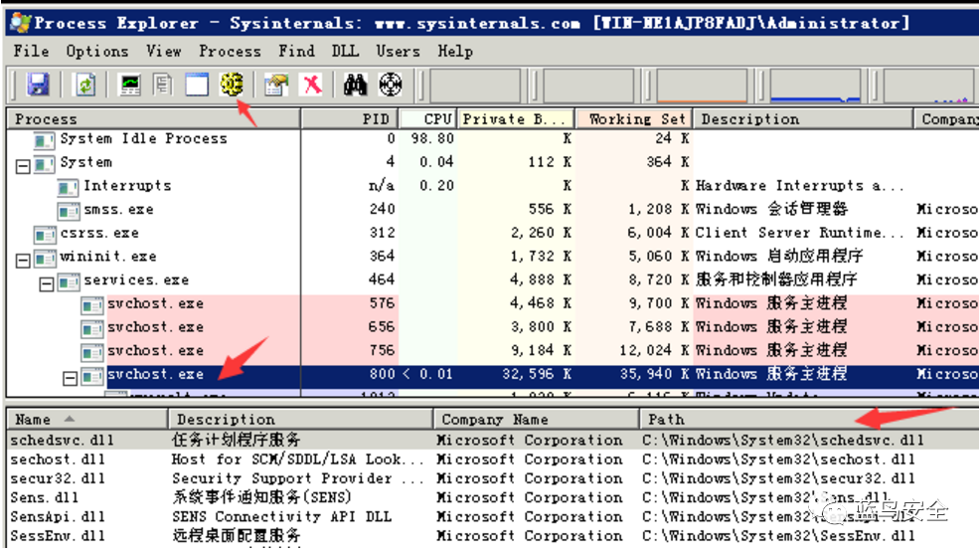Click the red X Kill Process icon
Screen dimensions: 980x553
(x=312, y=86)
